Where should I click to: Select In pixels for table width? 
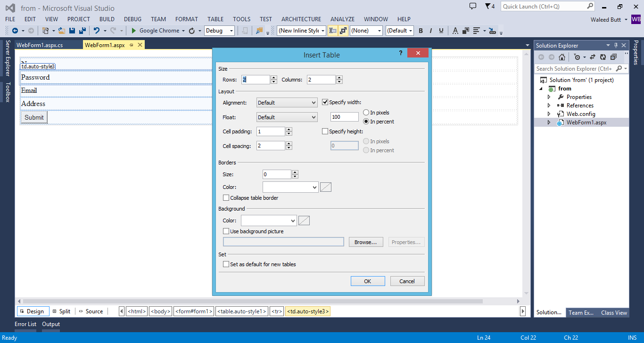(x=366, y=112)
